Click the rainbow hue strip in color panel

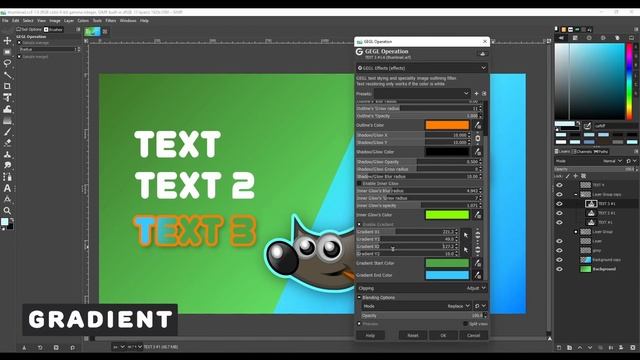[x=629, y=81]
